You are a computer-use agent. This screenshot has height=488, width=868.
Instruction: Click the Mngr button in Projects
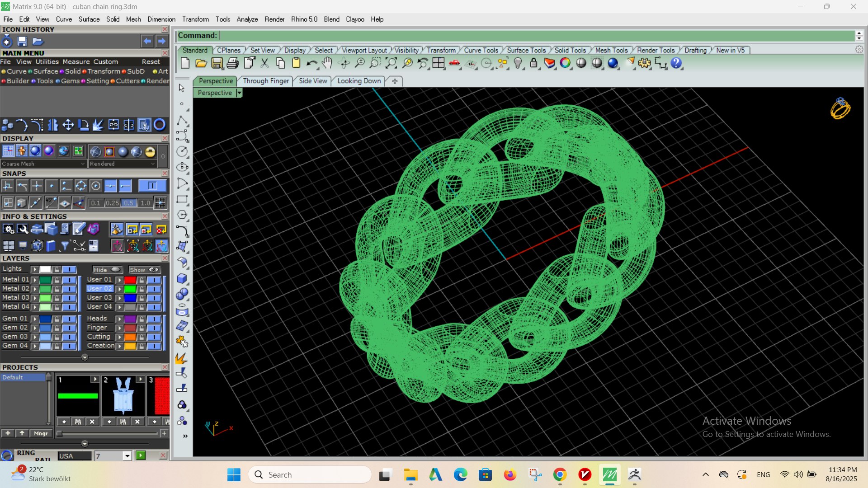tap(41, 433)
